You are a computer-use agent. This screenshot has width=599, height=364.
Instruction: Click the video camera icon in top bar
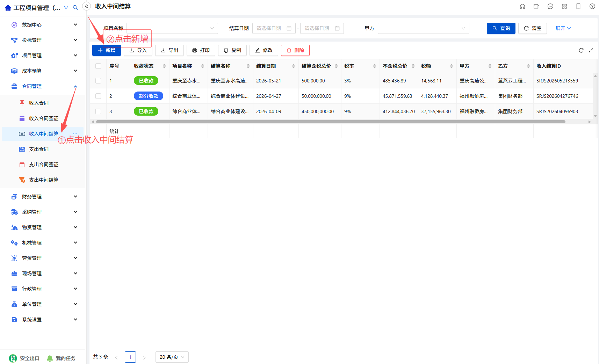(536, 6)
